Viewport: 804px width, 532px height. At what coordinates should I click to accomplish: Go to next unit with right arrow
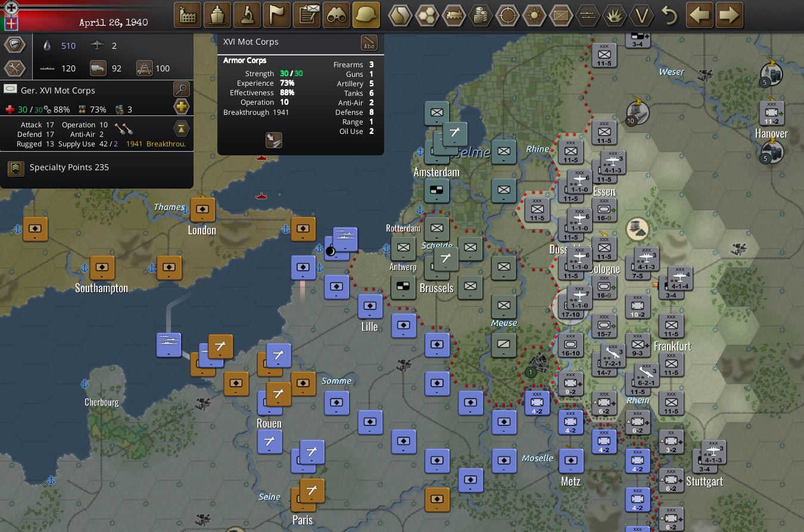(730, 15)
